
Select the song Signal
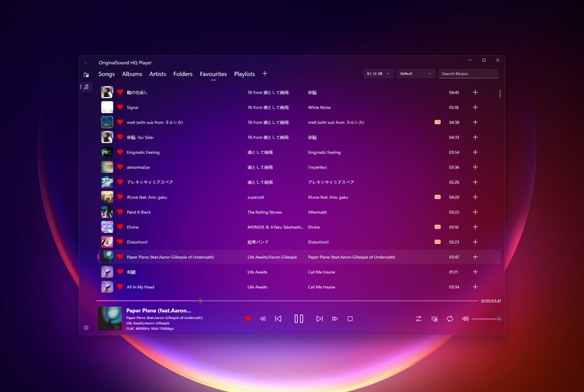coord(132,107)
